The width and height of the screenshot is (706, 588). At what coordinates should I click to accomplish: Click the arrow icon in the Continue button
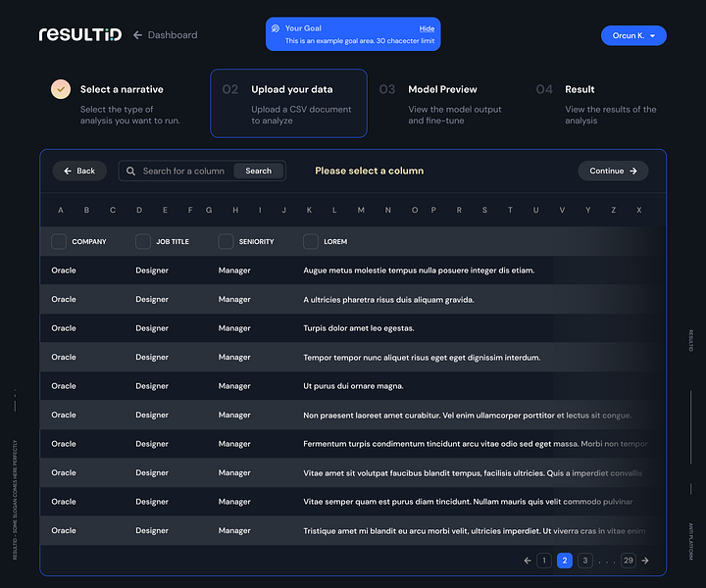point(633,171)
